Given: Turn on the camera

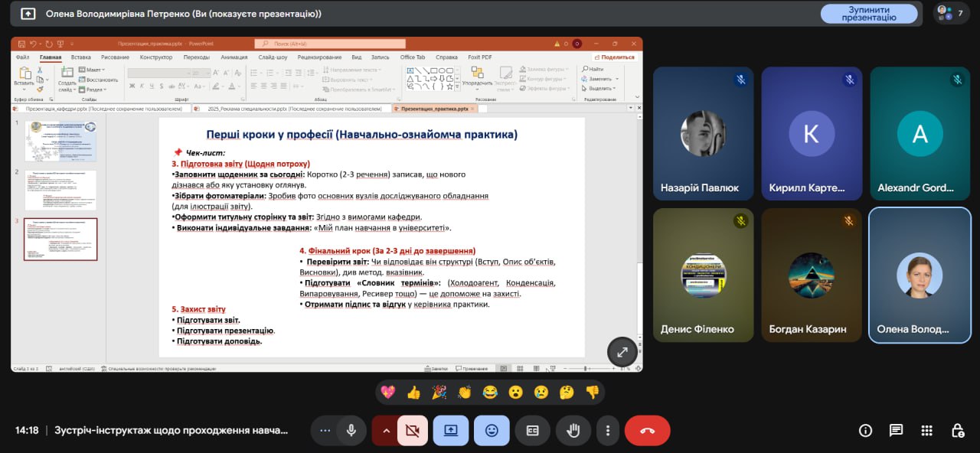Looking at the screenshot, I should [413, 430].
